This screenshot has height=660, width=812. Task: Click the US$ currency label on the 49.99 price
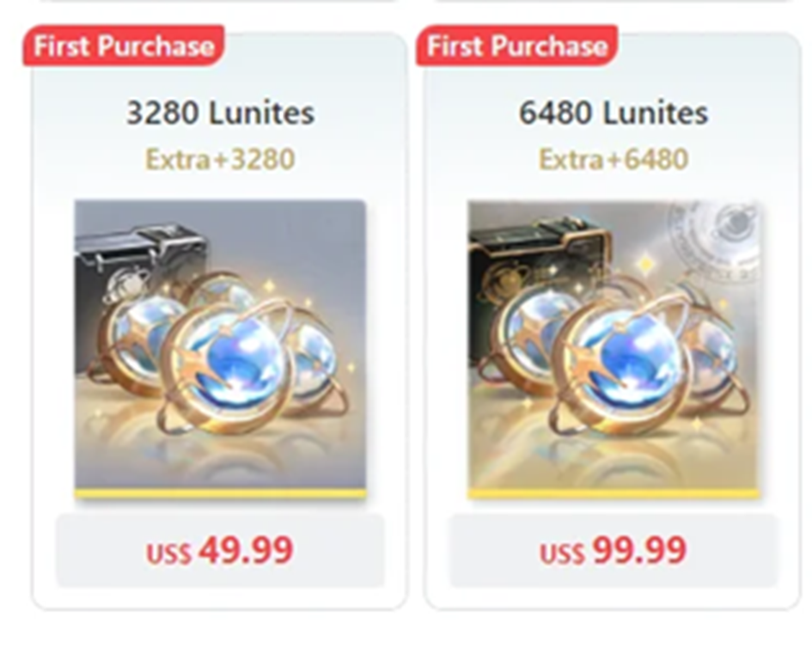coord(168,553)
